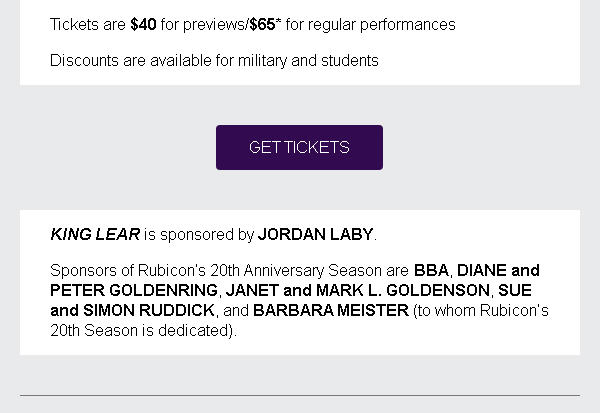Click the 'Tickets are' text
Screen dimensions: 600x413
(x=88, y=24)
